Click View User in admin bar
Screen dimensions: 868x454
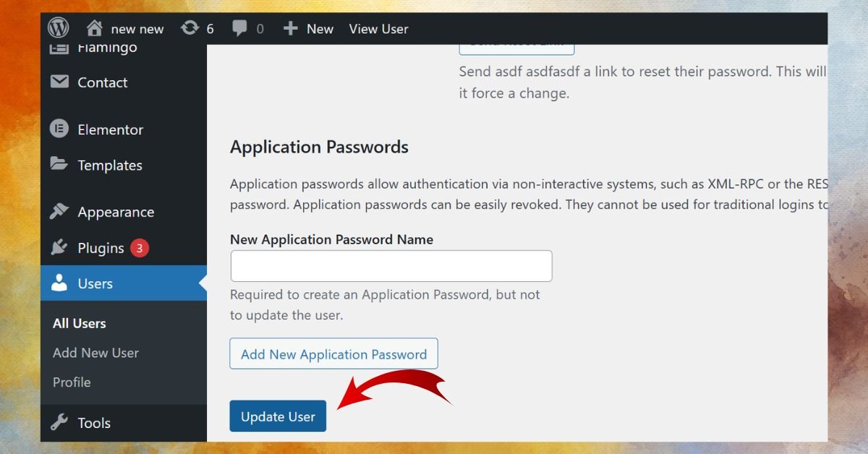[x=378, y=29]
